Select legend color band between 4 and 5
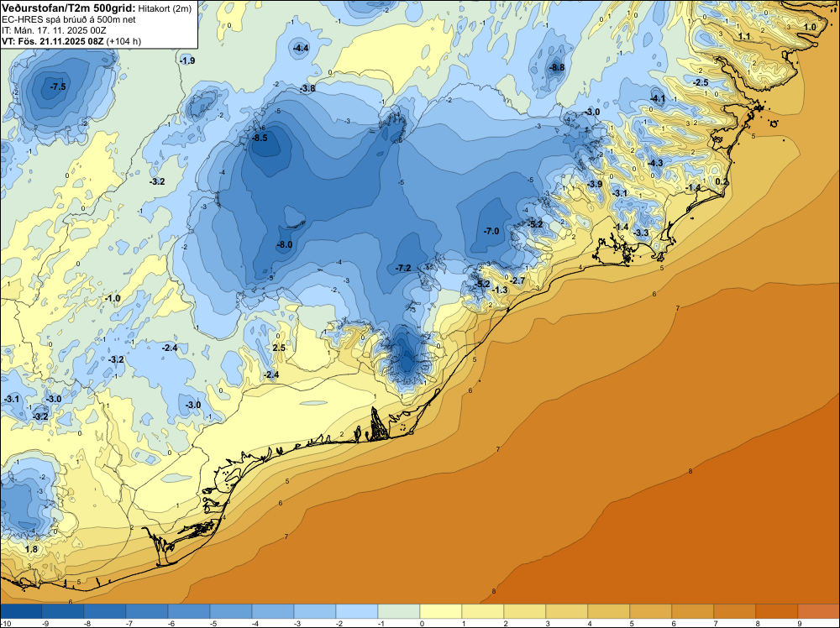 [x=609, y=611]
